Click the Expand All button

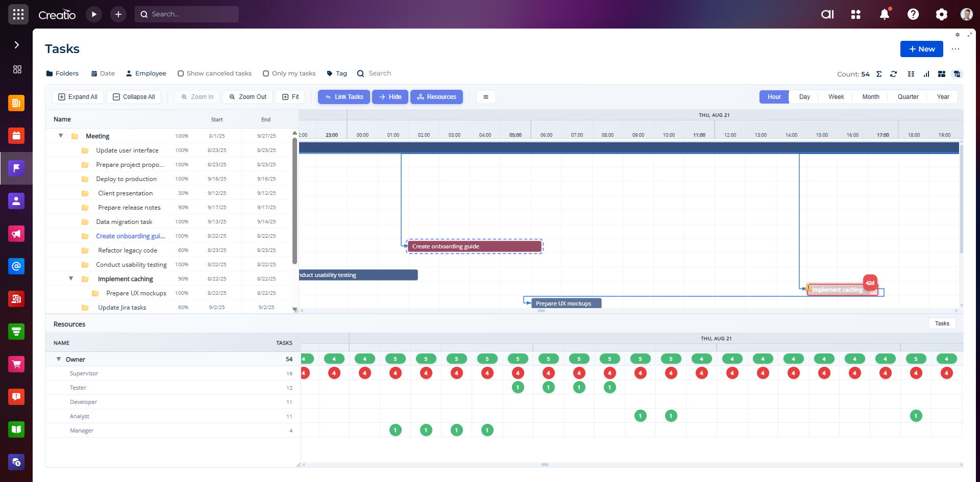[x=78, y=97]
